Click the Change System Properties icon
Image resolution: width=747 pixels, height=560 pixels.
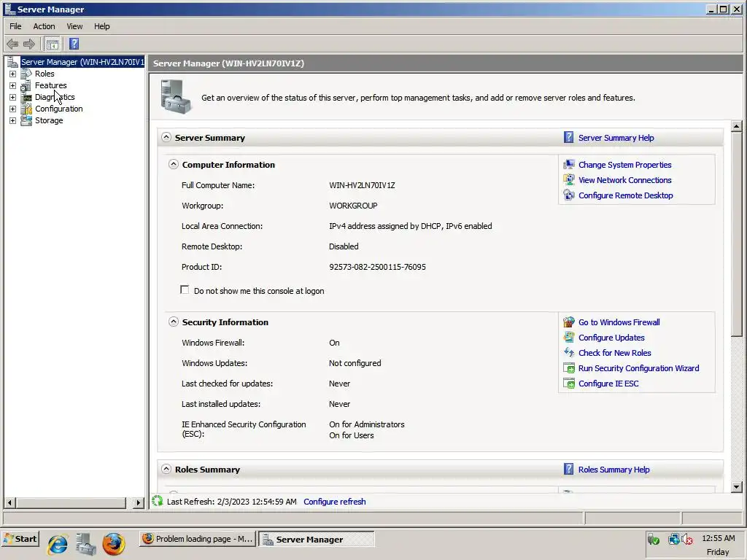pyautogui.click(x=569, y=165)
